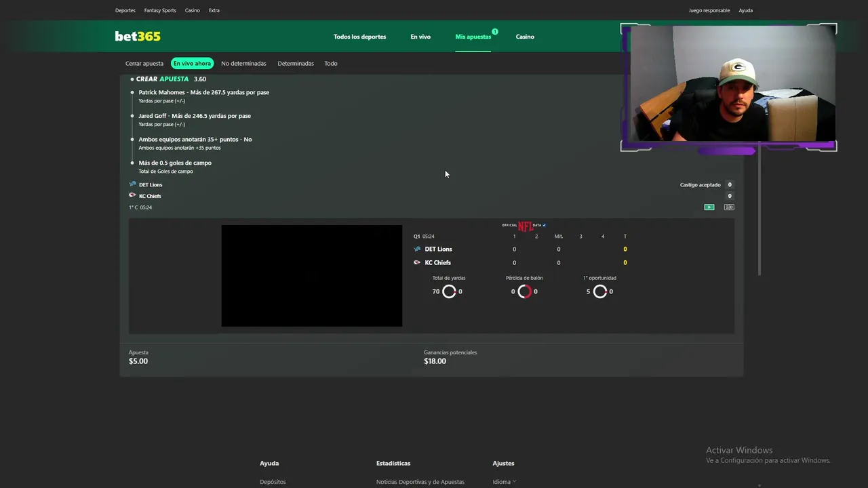Click the Ajustes footer heading

(503, 464)
